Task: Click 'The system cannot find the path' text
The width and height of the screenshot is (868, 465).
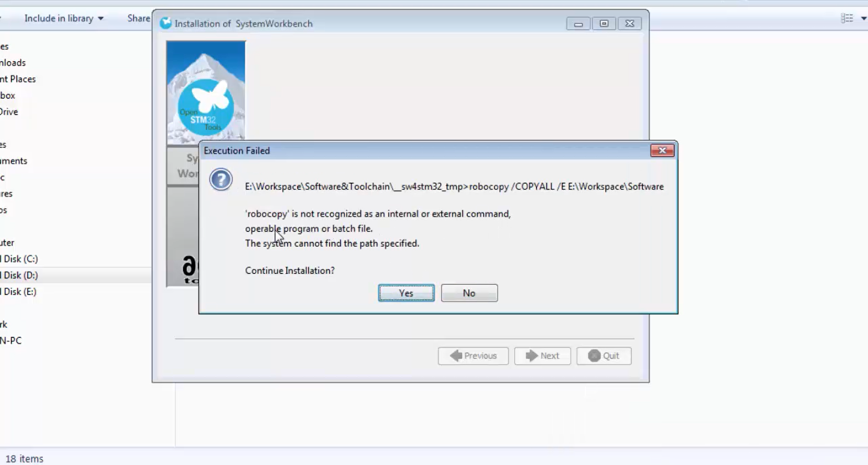Action: pos(332,244)
